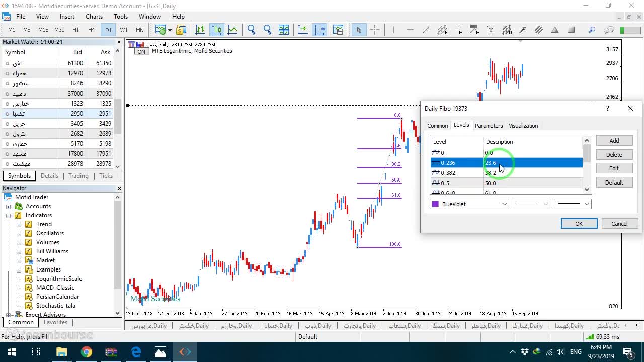Set timeframe to M5

[x=27, y=30]
